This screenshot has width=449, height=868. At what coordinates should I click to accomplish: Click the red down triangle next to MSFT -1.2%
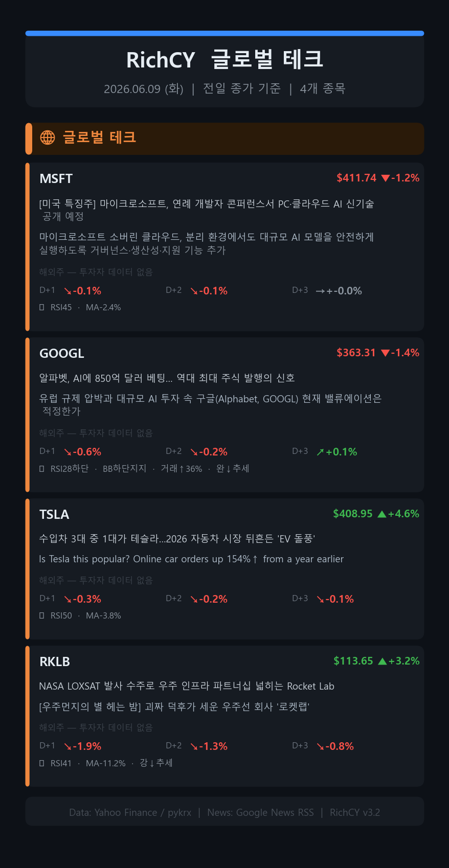click(386, 178)
